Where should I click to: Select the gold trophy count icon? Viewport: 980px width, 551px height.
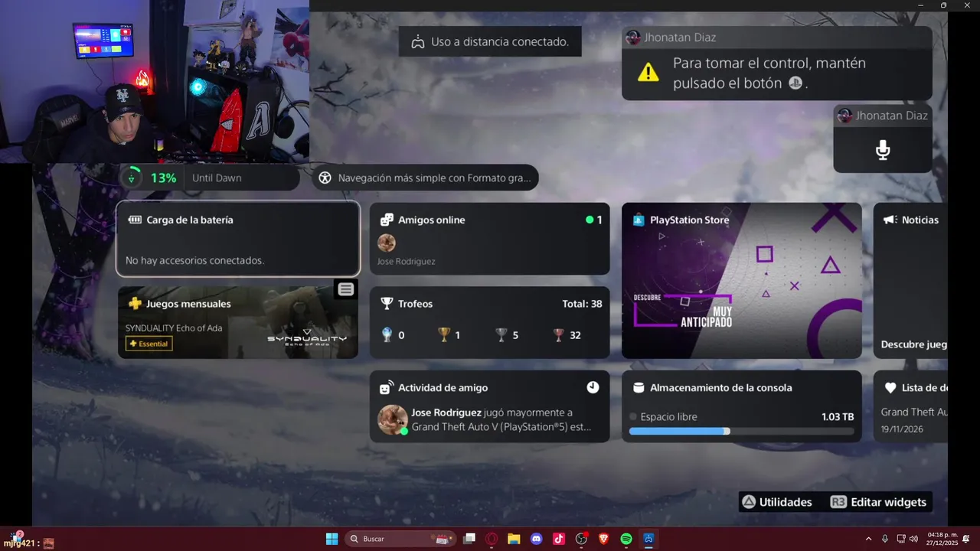[444, 334]
